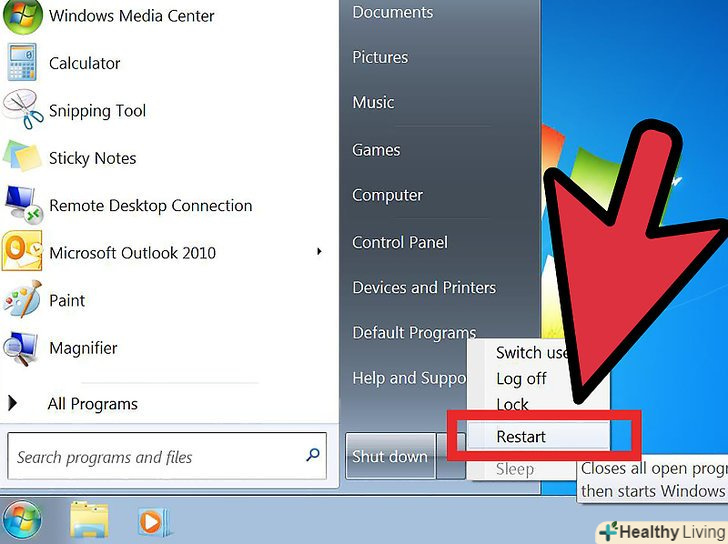
Task: Open Sticky Notes icon
Action: pos(22,157)
